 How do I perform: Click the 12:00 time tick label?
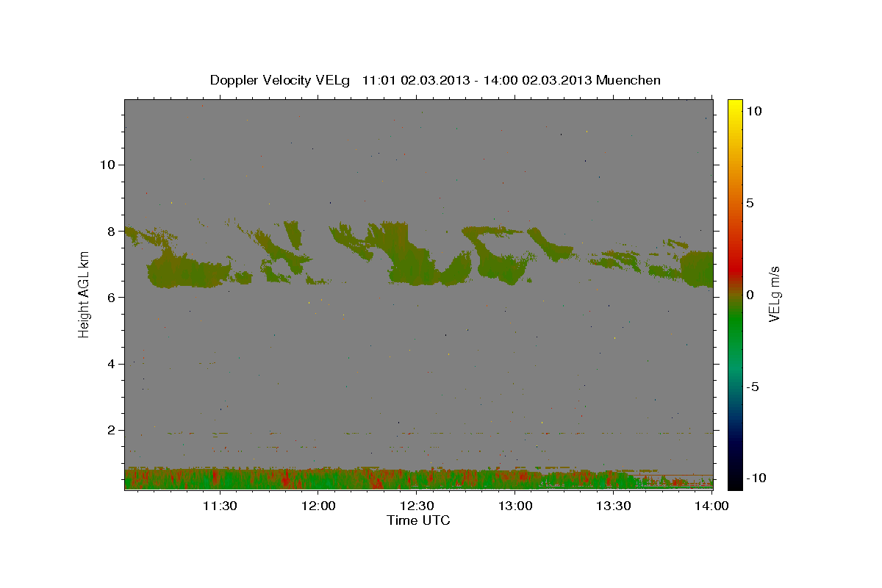coord(318,506)
